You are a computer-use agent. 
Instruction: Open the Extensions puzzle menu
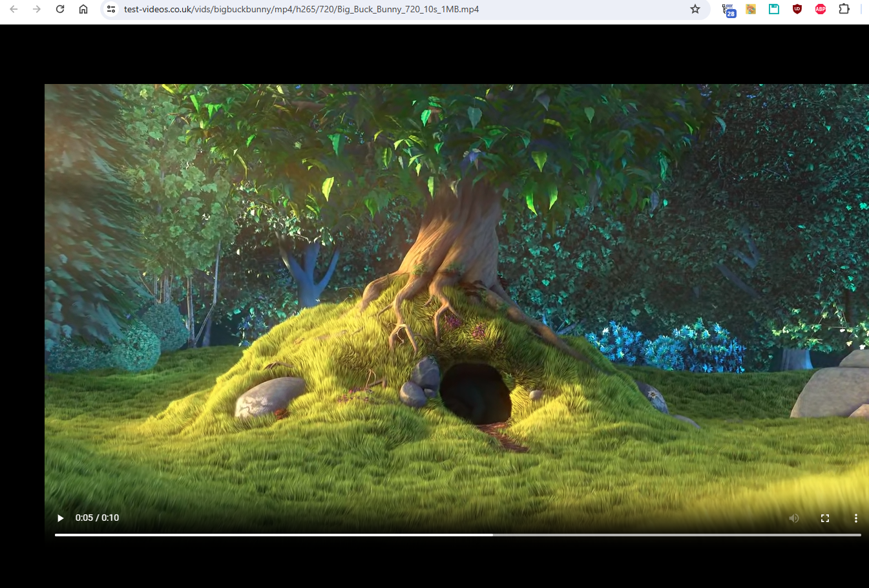(844, 9)
